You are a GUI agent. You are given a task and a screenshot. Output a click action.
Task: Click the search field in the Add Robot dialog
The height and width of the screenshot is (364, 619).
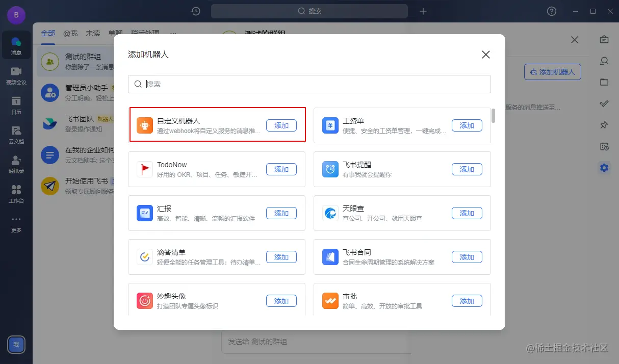tap(310, 84)
